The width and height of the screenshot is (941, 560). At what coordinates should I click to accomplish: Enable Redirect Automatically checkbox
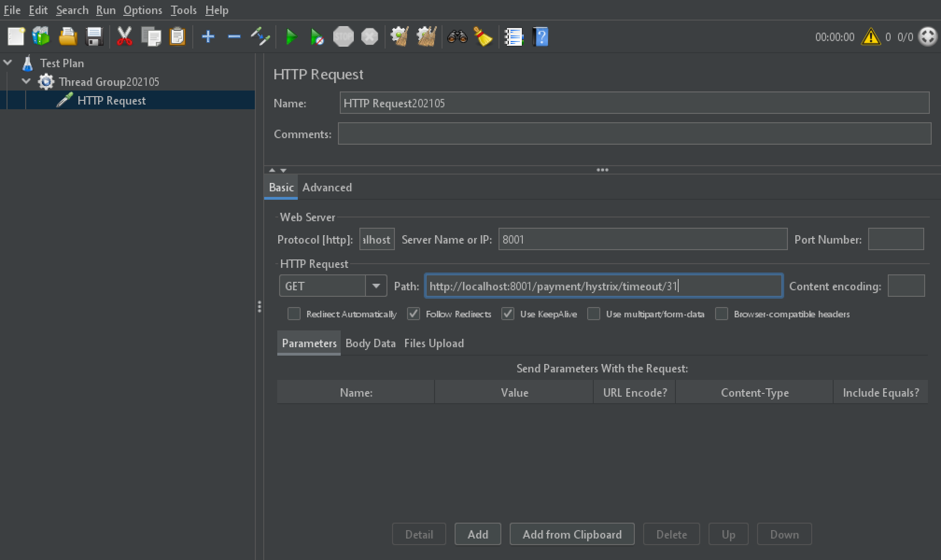pyautogui.click(x=294, y=314)
